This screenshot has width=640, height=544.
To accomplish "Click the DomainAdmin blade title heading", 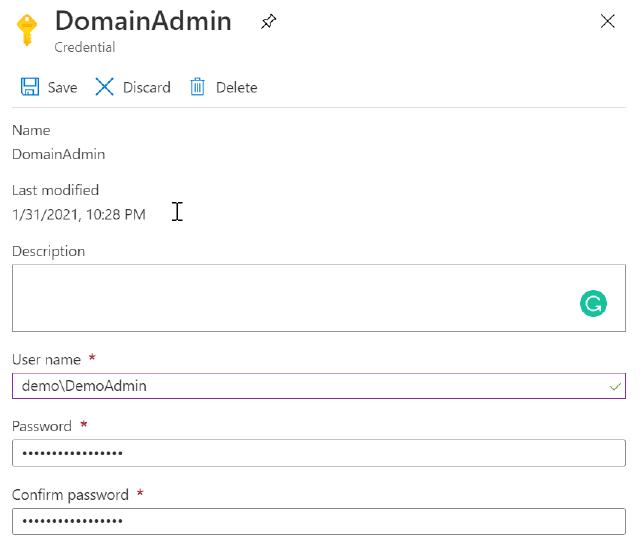I will tap(143, 21).
